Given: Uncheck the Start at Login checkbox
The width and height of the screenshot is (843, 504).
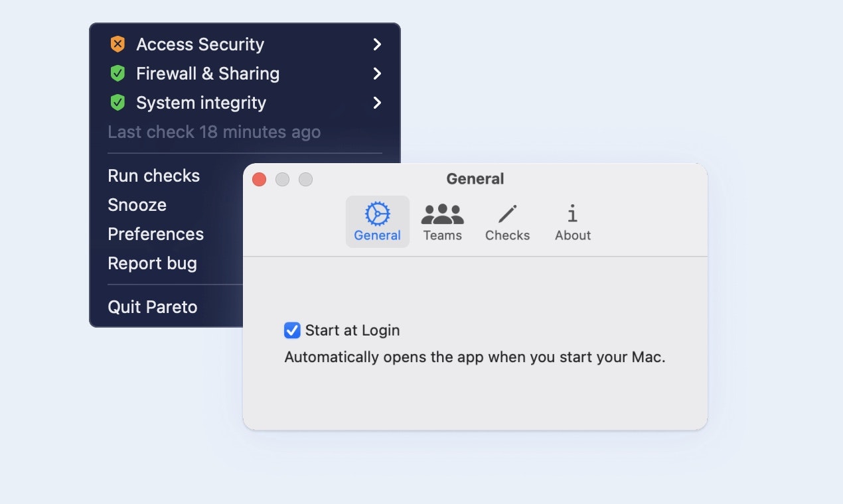Looking at the screenshot, I should coord(292,330).
